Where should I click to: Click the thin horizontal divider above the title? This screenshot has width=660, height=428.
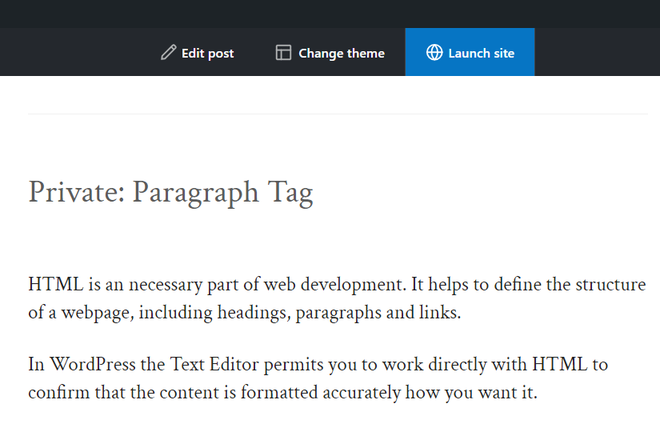click(338, 114)
